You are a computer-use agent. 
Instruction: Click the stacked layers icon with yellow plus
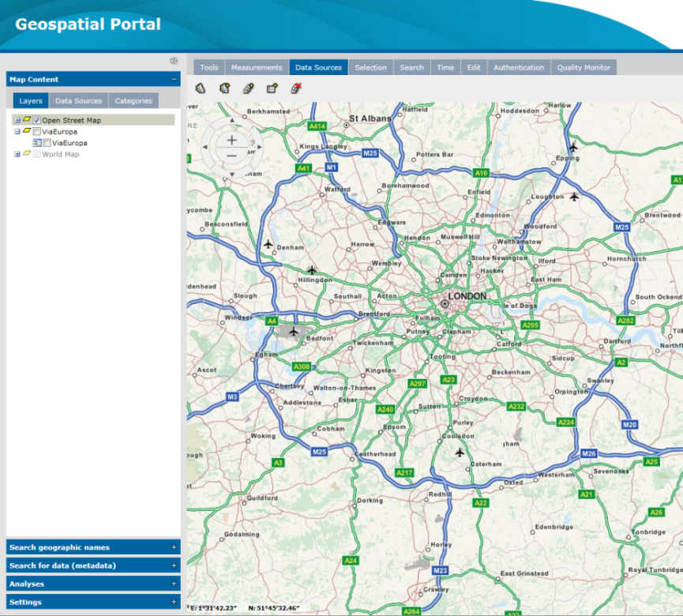click(x=248, y=88)
